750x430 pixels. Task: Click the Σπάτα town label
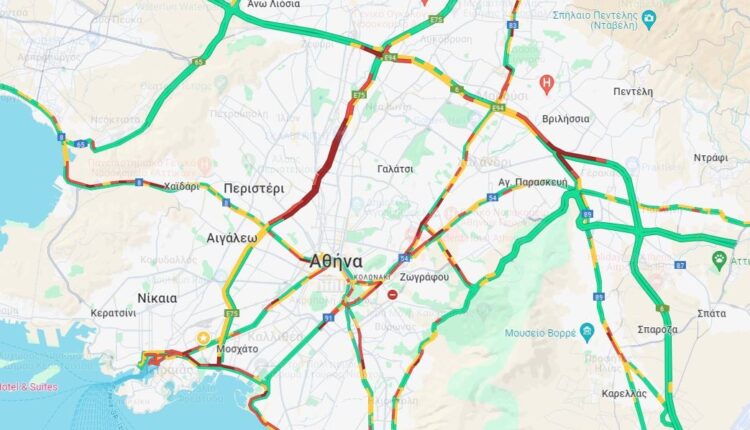pos(711,314)
